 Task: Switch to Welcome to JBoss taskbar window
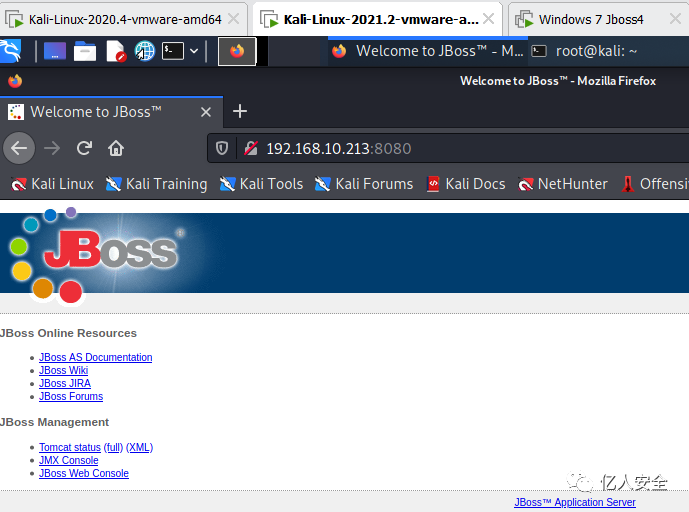pos(428,51)
